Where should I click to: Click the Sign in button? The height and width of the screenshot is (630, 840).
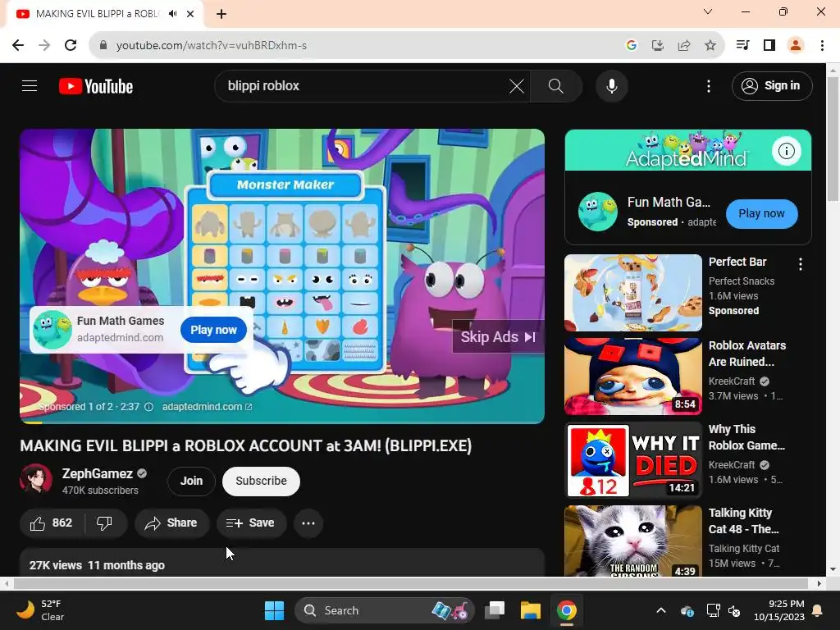(x=772, y=85)
